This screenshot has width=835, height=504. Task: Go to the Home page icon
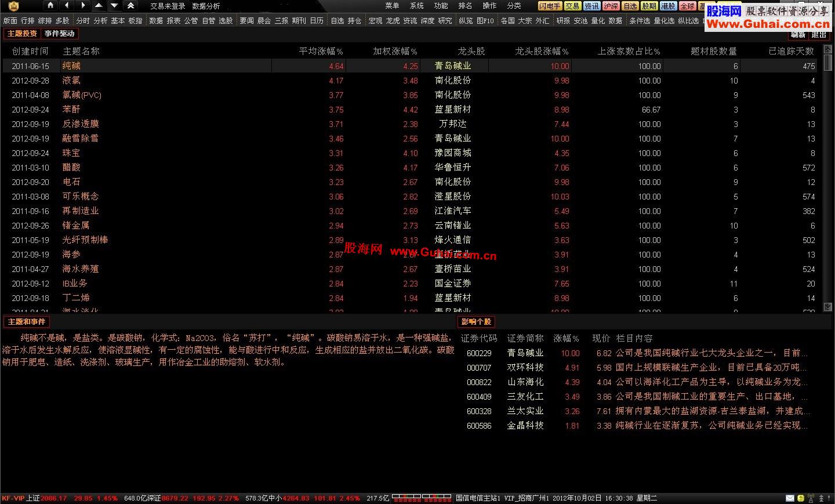point(50,6)
